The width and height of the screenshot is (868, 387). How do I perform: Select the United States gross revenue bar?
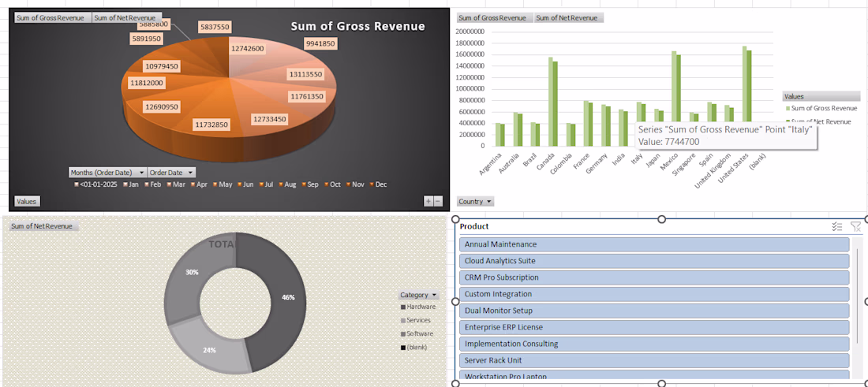[745, 84]
